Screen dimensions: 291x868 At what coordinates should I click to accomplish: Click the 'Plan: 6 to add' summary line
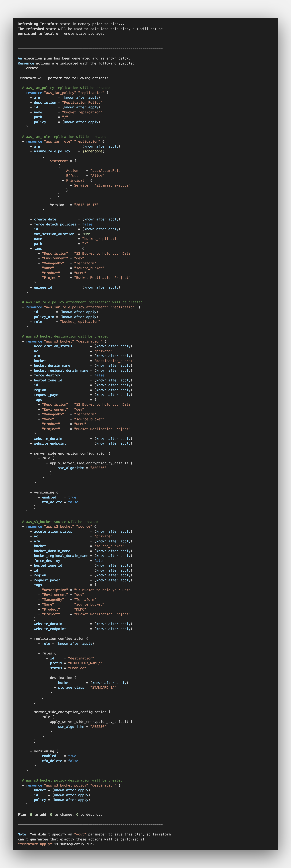(x=60, y=814)
